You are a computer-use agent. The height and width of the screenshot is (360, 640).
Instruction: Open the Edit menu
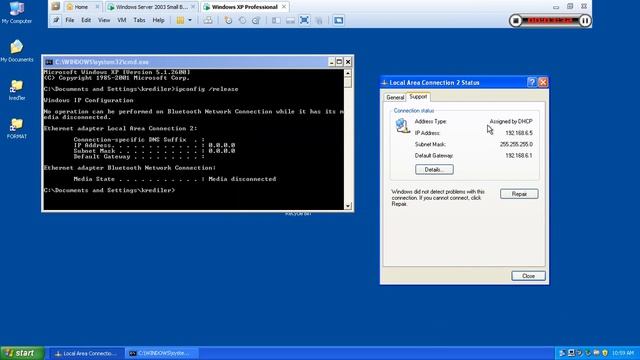[x=86, y=20]
